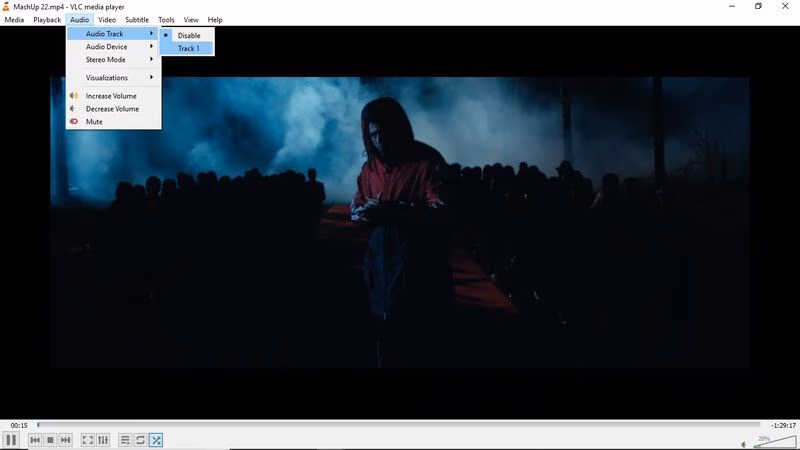The image size is (800, 450).
Task: Seek along the playback progress bar
Action: point(398,424)
